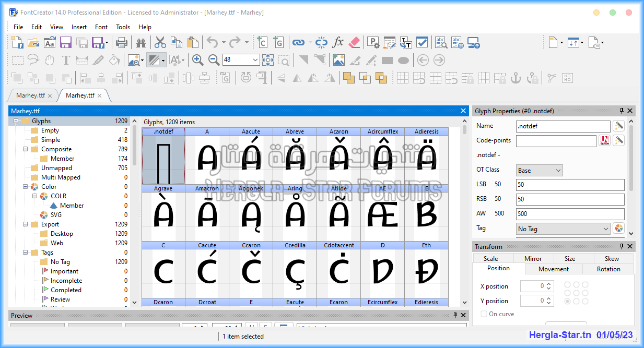Open the No Tag dropdown
The image size is (644, 348).
(563, 229)
